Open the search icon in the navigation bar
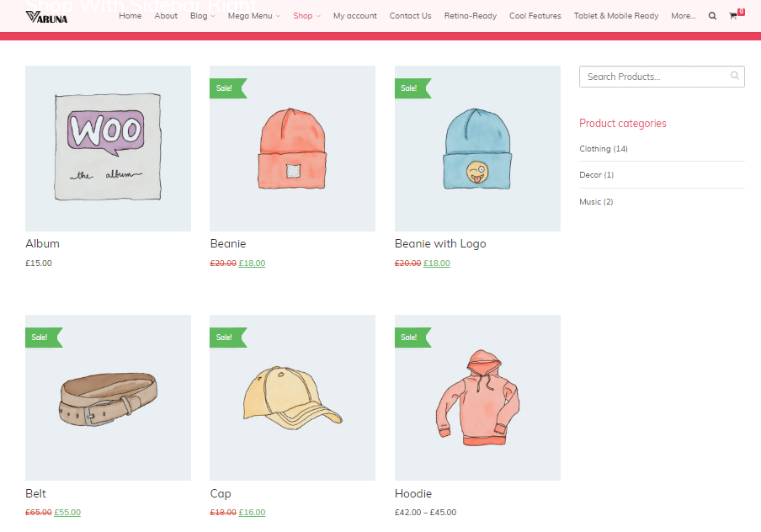Viewport: 761px width, 532px height. tap(712, 15)
